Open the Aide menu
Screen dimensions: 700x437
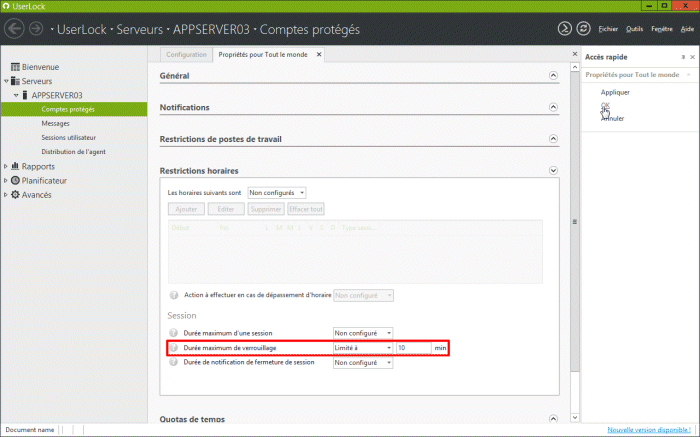[687, 29]
